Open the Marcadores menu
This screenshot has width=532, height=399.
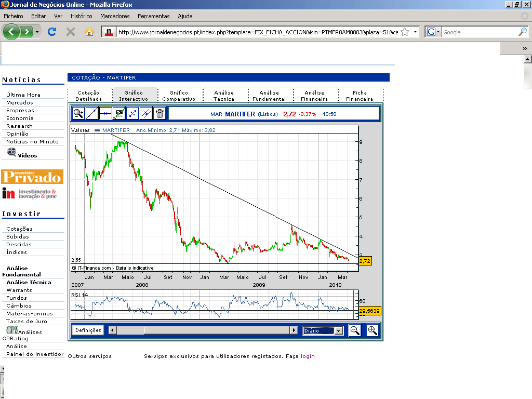[x=115, y=16]
